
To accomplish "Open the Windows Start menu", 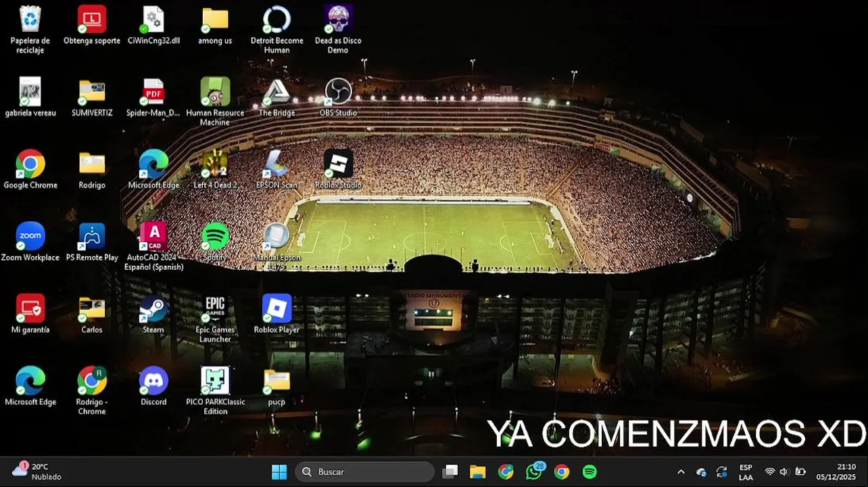I will pyautogui.click(x=279, y=472).
